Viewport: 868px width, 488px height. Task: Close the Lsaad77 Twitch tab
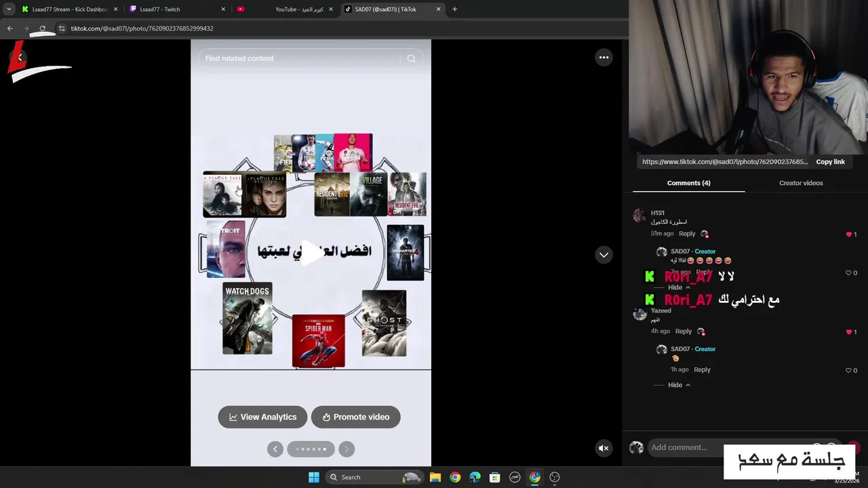coord(224,9)
